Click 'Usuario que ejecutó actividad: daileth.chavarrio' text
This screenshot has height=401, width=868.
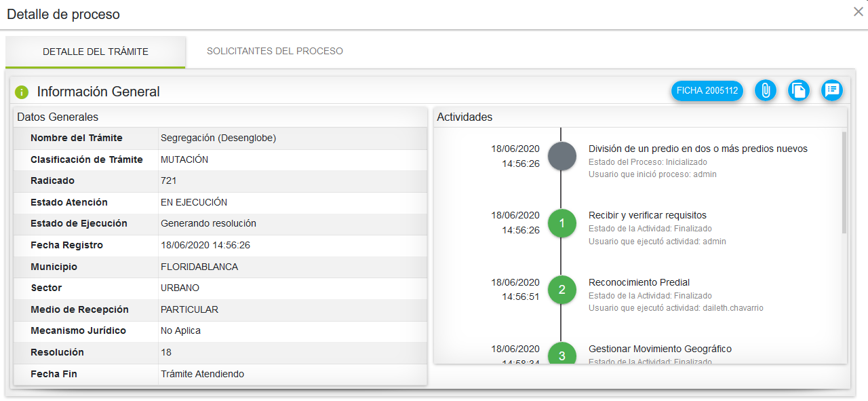[x=676, y=308]
